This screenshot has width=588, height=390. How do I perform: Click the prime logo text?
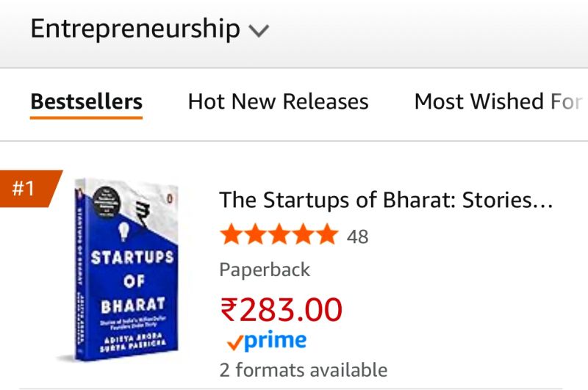coord(275,342)
